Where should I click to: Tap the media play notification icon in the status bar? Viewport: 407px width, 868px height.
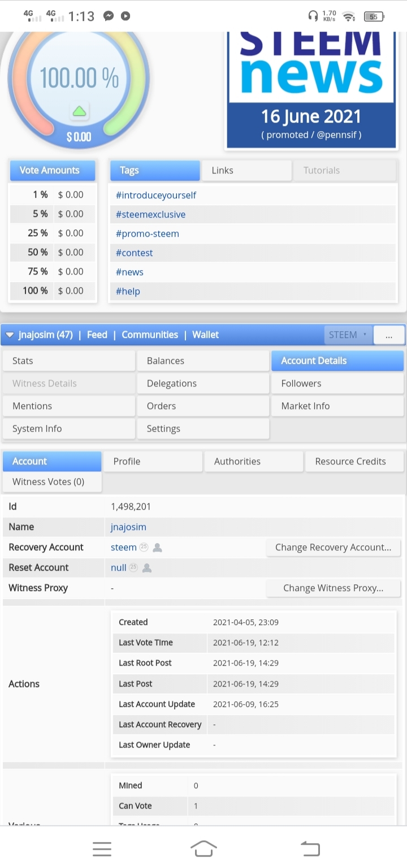pos(125,16)
